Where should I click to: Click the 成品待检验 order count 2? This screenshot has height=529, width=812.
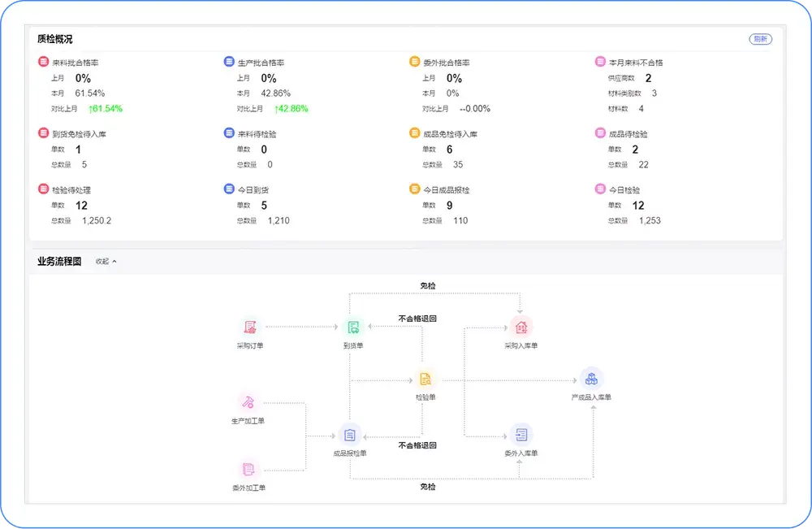[636, 150]
